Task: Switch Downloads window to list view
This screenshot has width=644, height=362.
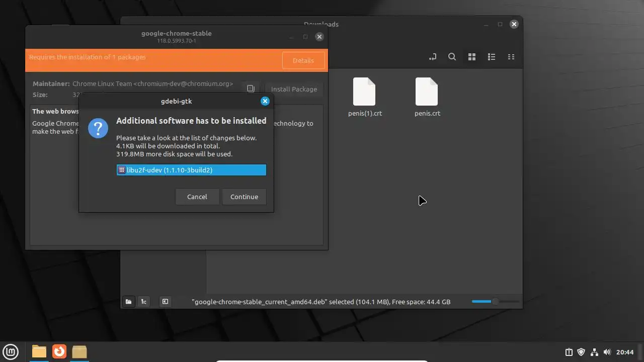Action: coord(492,57)
